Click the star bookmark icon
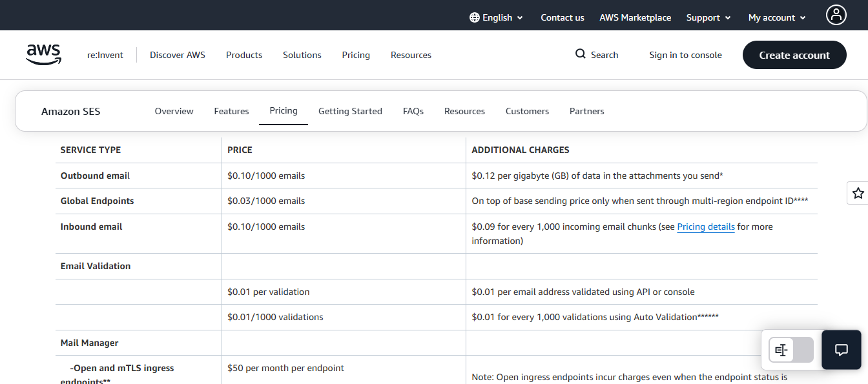The image size is (868, 384). (x=858, y=193)
